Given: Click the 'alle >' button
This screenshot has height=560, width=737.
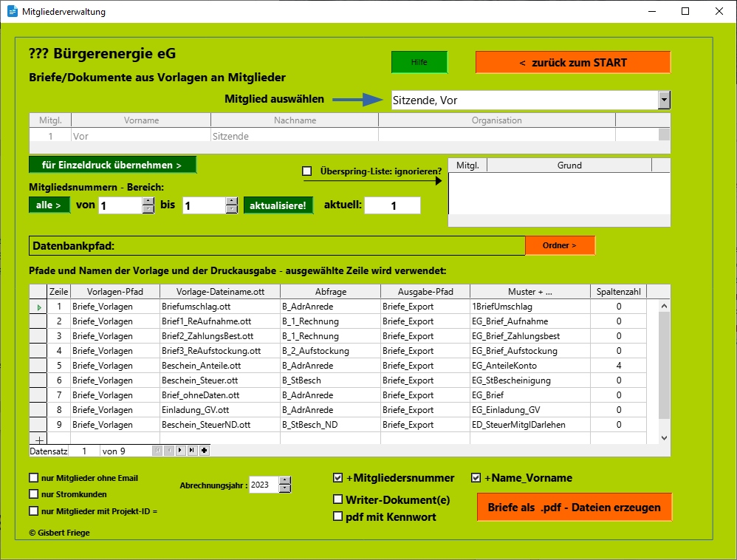Looking at the screenshot, I should (49, 205).
